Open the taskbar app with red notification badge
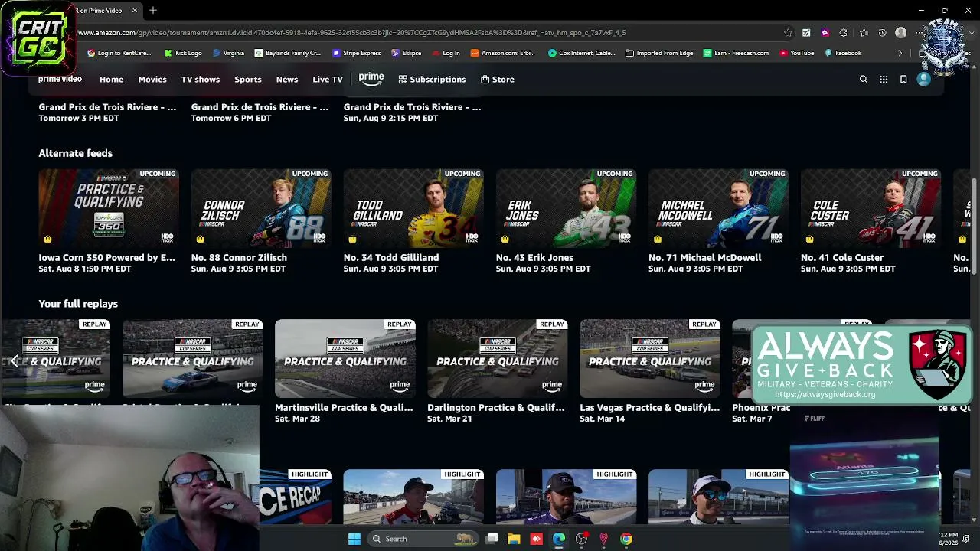The width and height of the screenshot is (980, 551). click(x=582, y=539)
